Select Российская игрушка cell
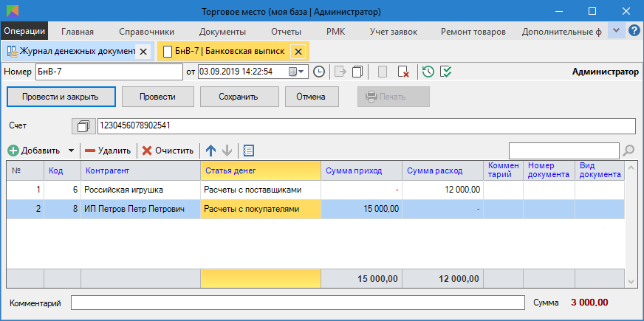 coord(141,190)
